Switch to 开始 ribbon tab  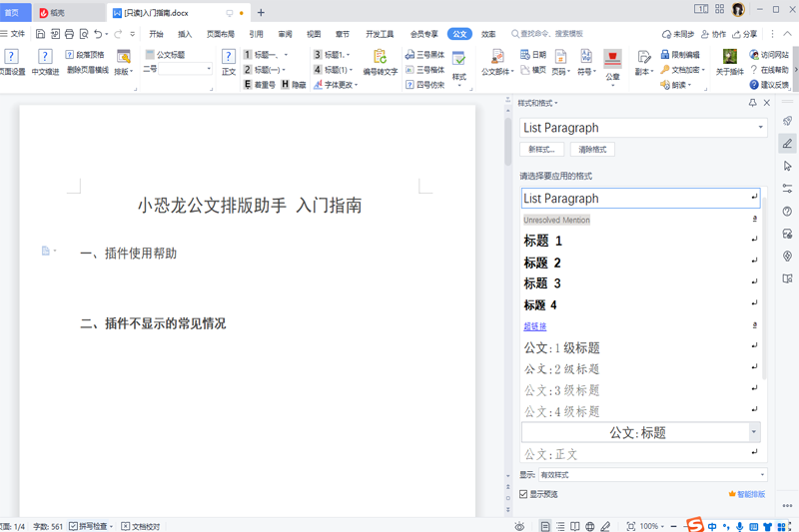(x=156, y=34)
